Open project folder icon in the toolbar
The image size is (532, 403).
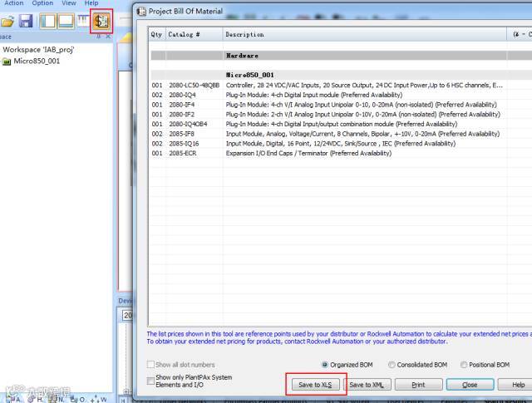point(7,22)
